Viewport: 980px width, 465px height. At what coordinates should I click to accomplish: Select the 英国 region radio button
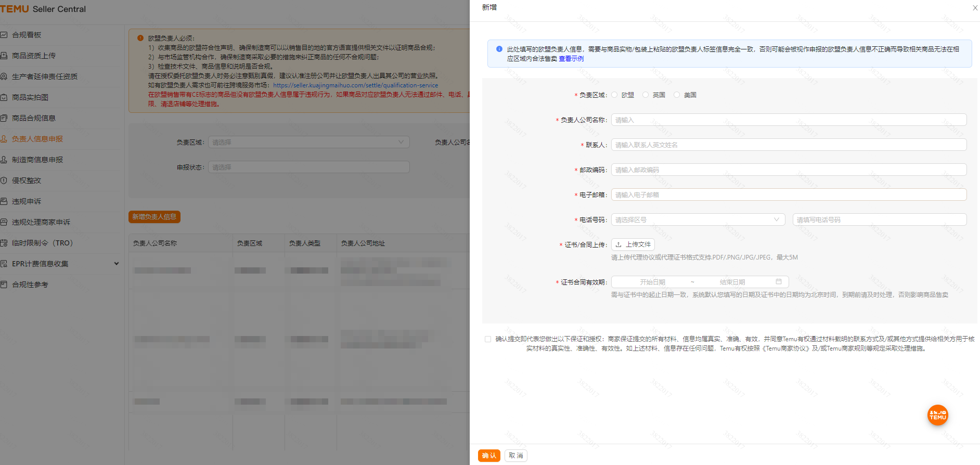click(x=646, y=95)
